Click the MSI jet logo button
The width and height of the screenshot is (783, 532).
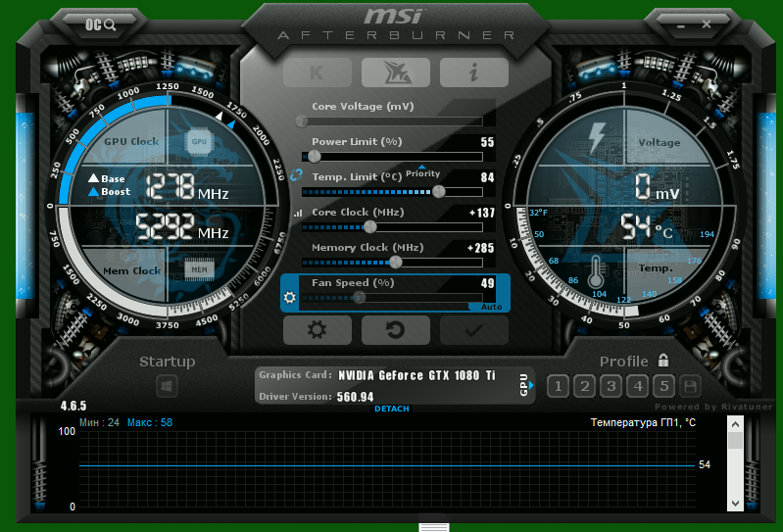click(x=396, y=73)
